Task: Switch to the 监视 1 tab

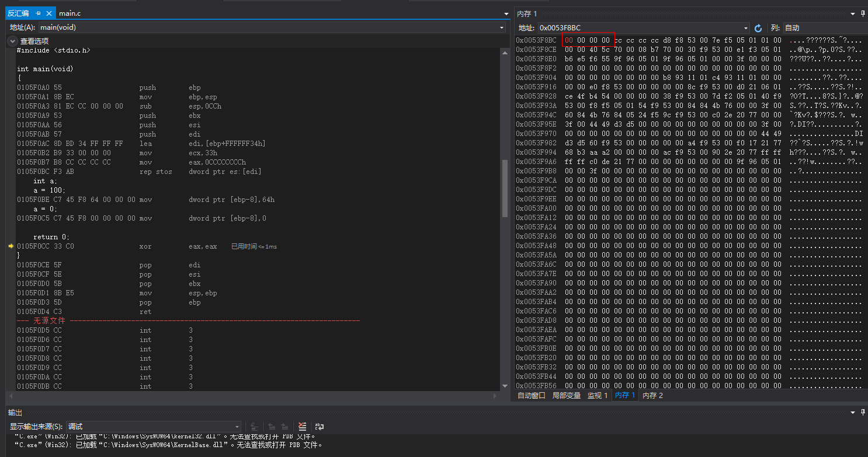Action: pos(598,395)
